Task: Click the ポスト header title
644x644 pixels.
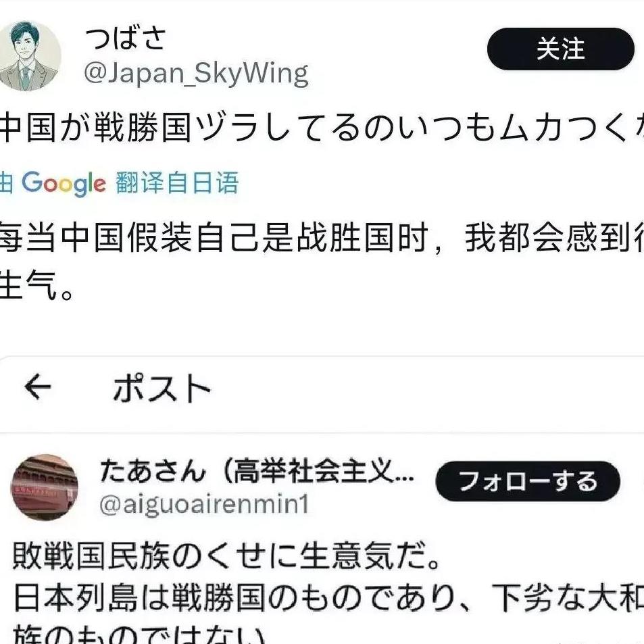Action: 162,388
